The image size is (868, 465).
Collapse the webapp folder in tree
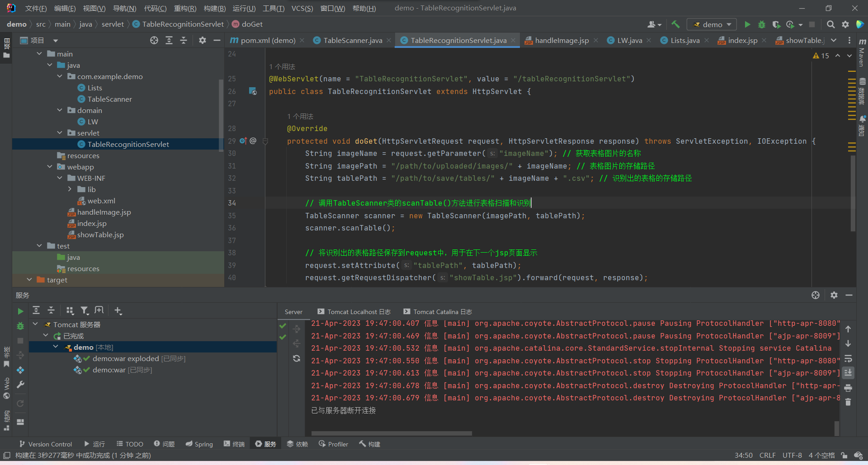click(50, 167)
